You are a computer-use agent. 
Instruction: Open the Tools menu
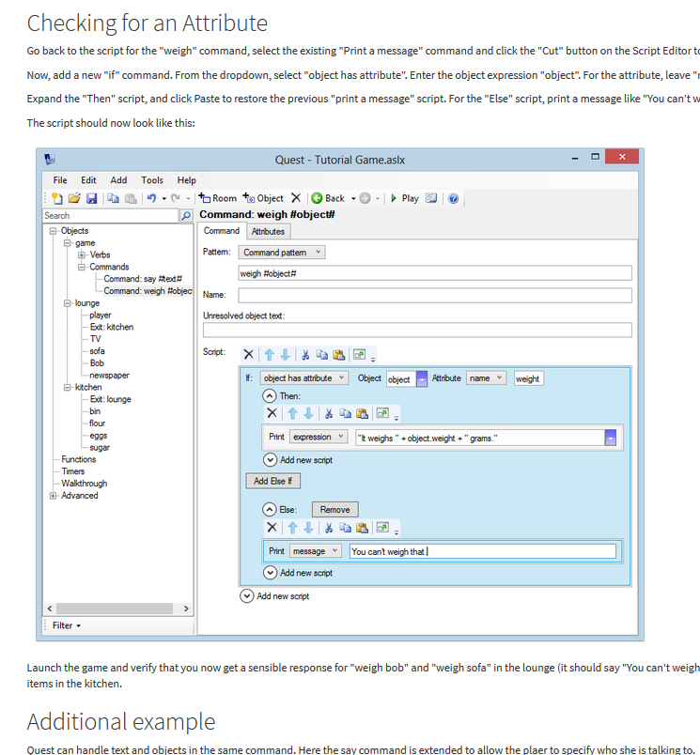(x=152, y=180)
